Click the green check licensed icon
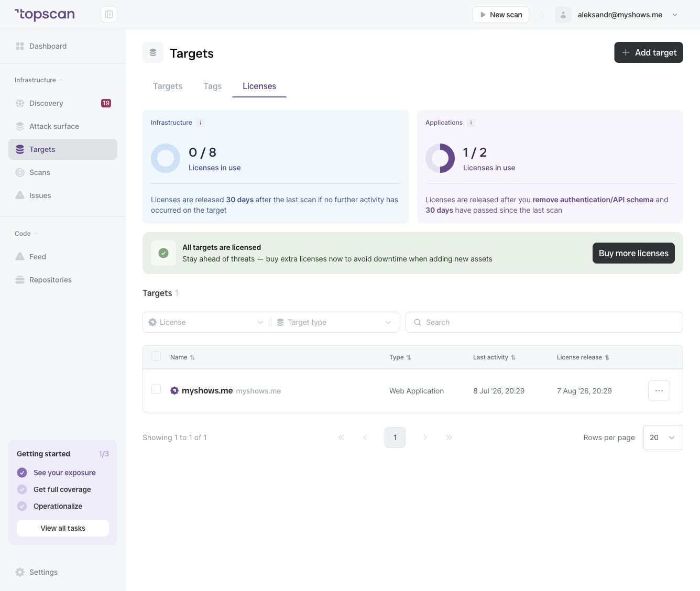 [163, 253]
